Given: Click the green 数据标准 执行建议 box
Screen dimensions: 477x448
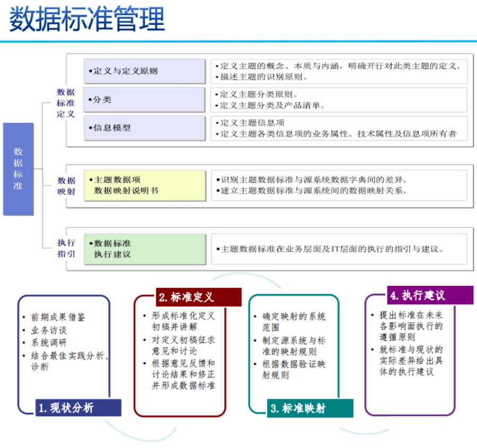Looking at the screenshot, I should coord(145,249).
